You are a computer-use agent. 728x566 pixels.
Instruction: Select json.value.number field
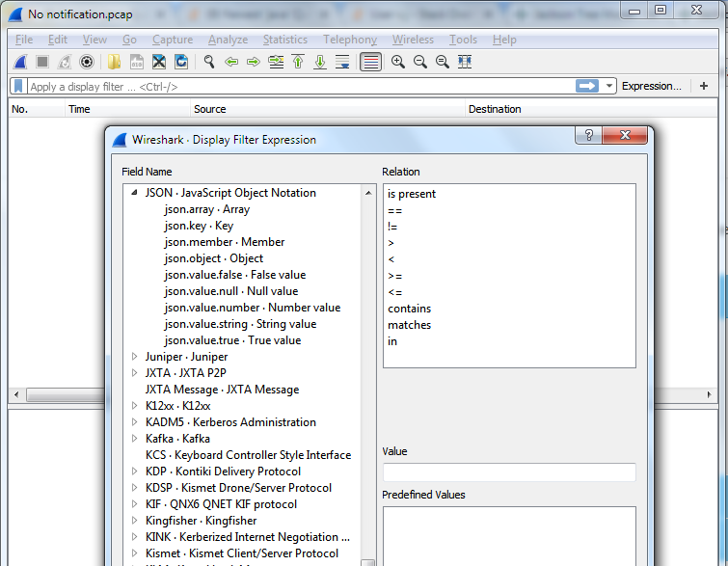252,308
